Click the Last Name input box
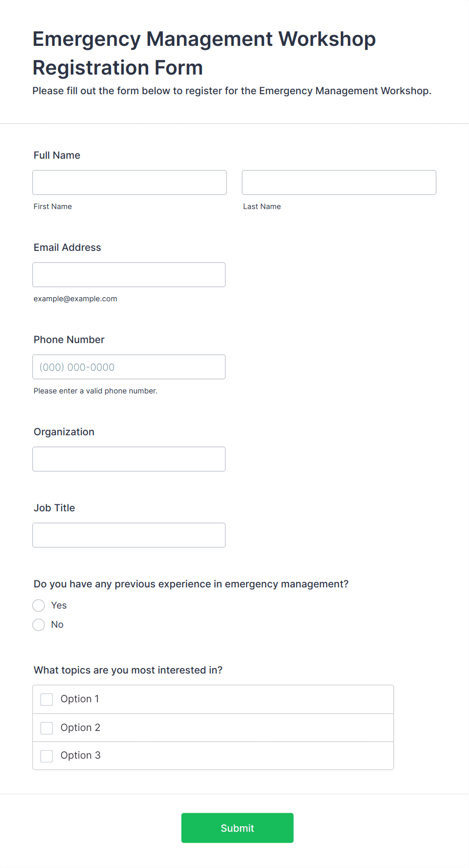 [x=339, y=182]
